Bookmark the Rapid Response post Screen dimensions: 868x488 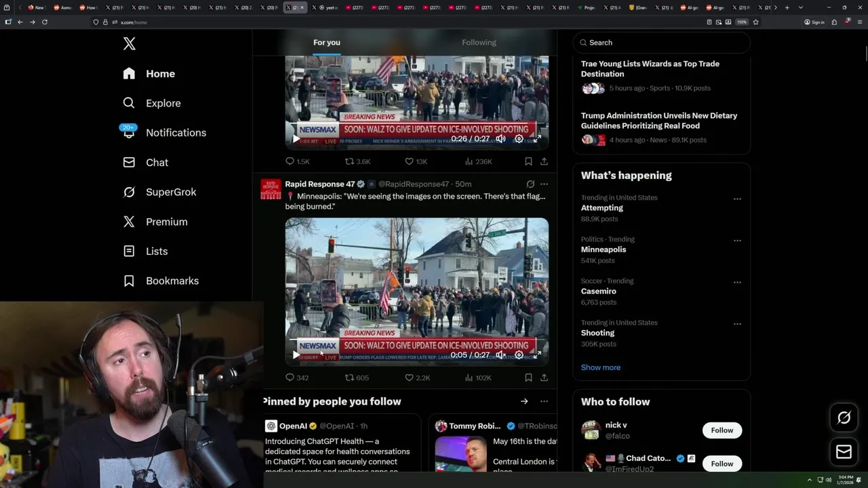click(528, 378)
